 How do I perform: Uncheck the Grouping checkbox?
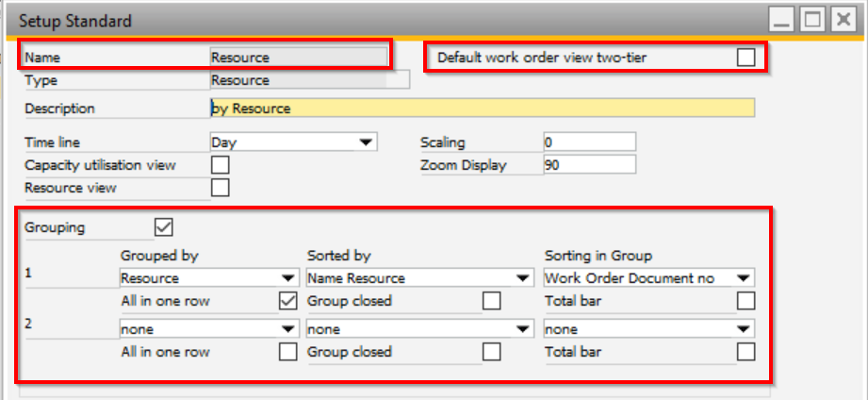coord(163,227)
